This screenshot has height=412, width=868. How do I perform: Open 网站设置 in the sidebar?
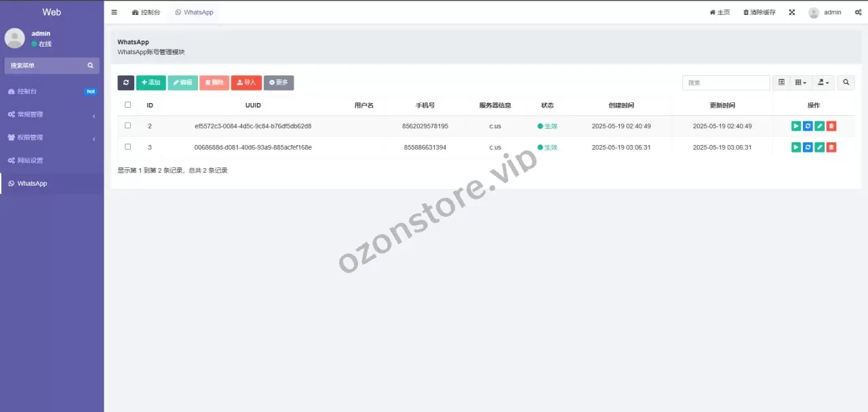coord(30,161)
